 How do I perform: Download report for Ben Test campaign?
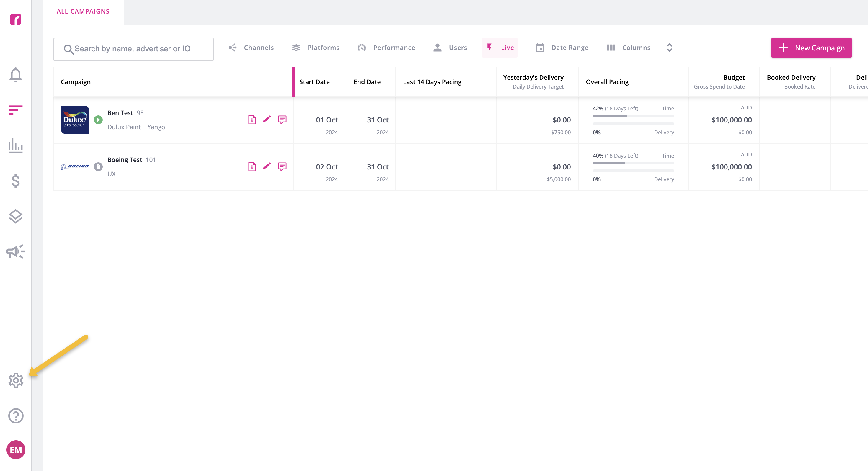pyautogui.click(x=252, y=120)
